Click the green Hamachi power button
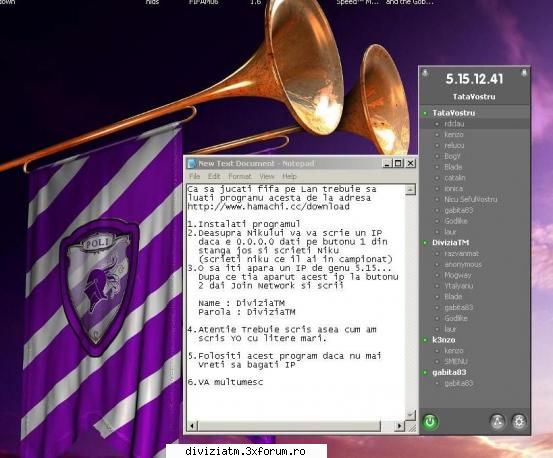 tap(430, 421)
